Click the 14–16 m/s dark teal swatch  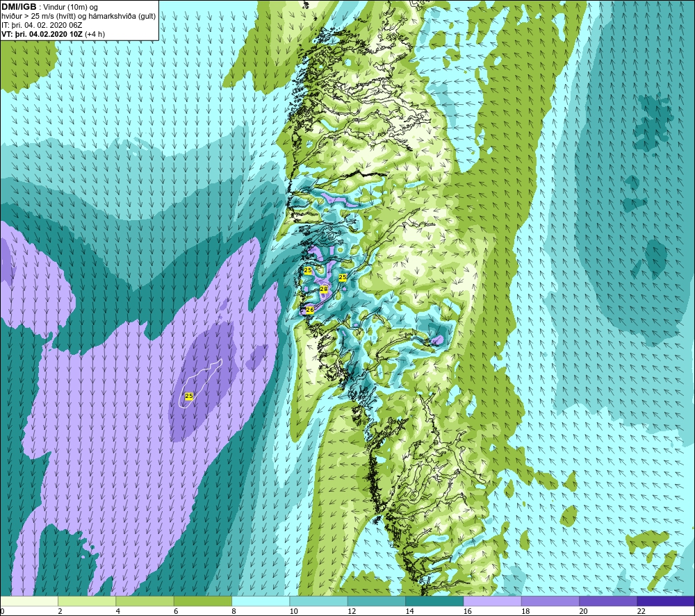click(434, 601)
